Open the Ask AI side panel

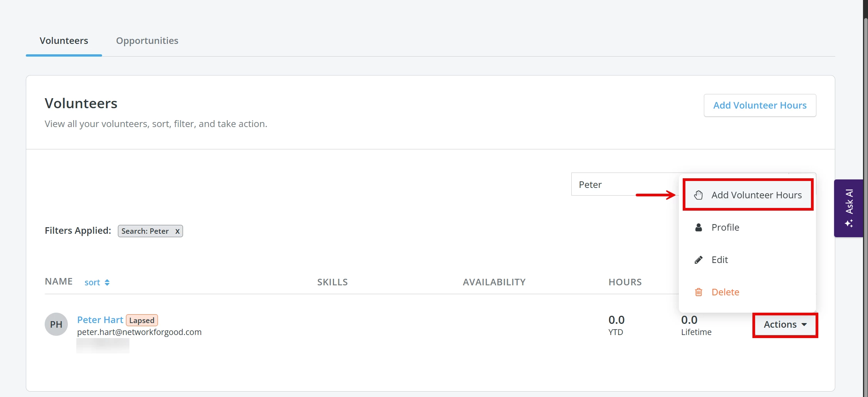click(848, 208)
